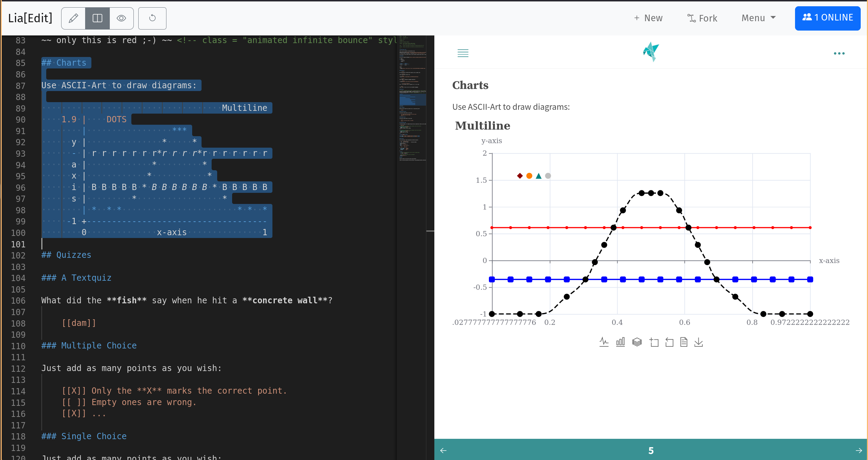Select the split view mode
The width and height of the screenshot is (868, 460).
coord(98,18)
